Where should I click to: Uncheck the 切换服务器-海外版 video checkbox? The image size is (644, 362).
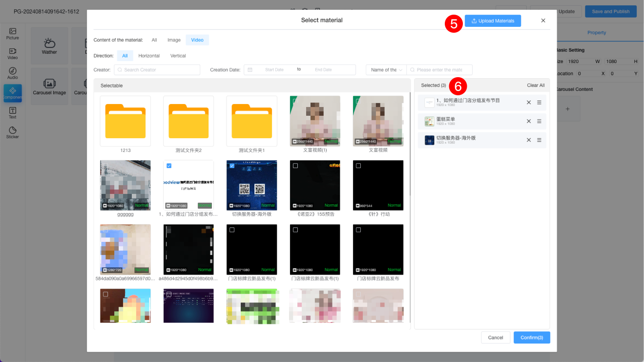click(232, 166)
